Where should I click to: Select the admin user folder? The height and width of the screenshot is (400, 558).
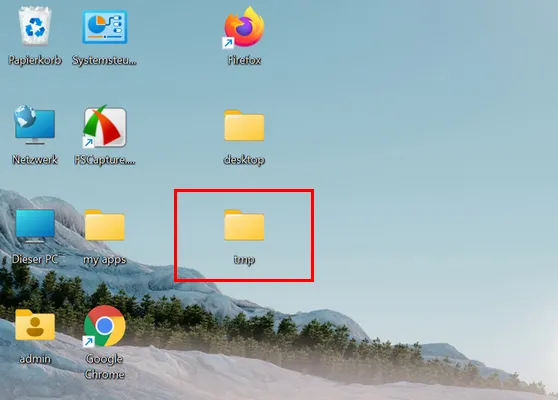pyautogui.click(x=35, y=325)
